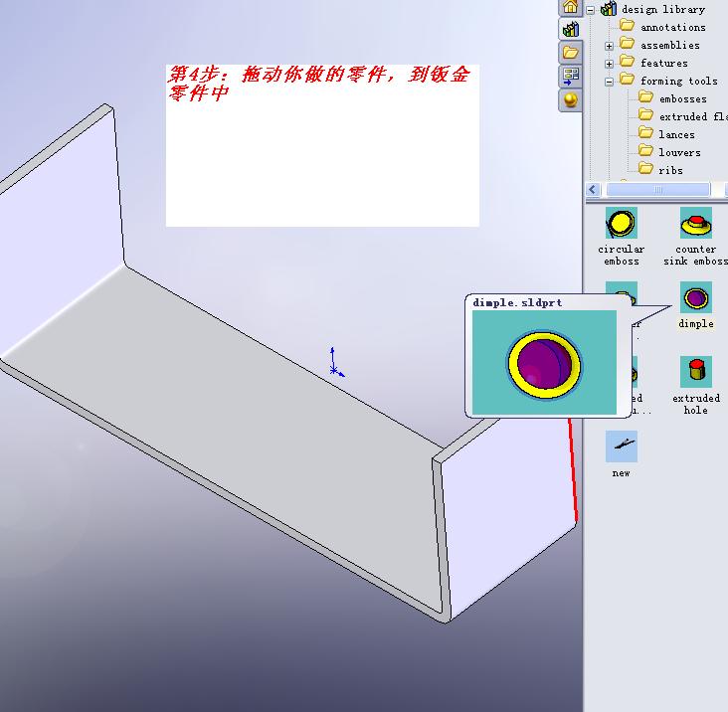Open the Appearances sphere tab icon

tap(570, 99)
